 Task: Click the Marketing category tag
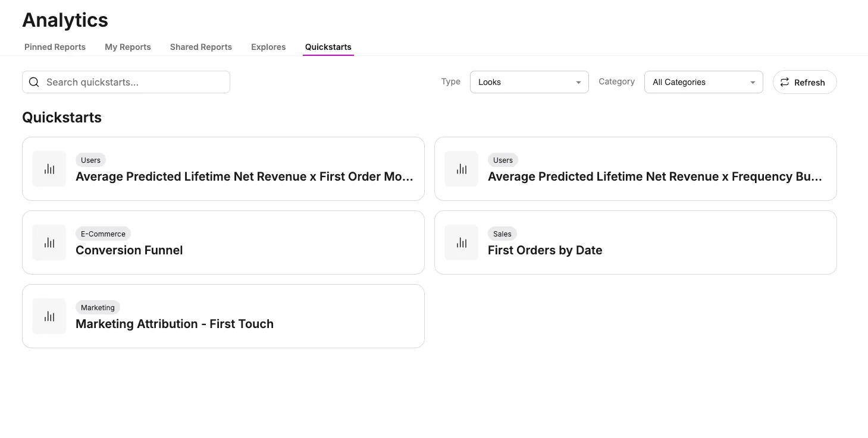pyautogui.click(x=98, y=307)
